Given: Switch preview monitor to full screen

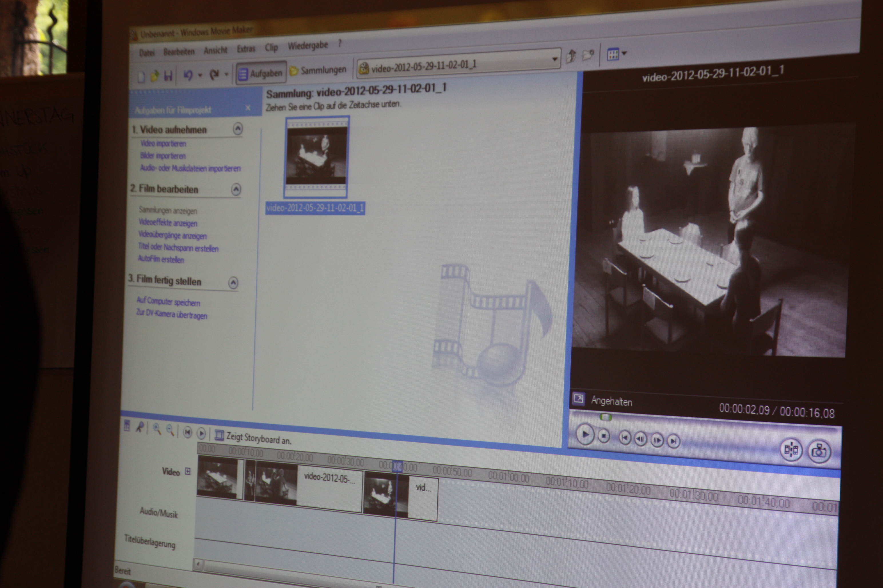Looking at the screenshot, I should pyautogui.click(x=578, y=399).
